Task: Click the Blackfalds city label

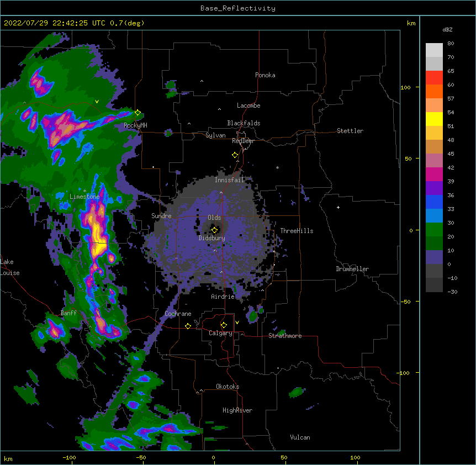Action: [x=244, y=123]
